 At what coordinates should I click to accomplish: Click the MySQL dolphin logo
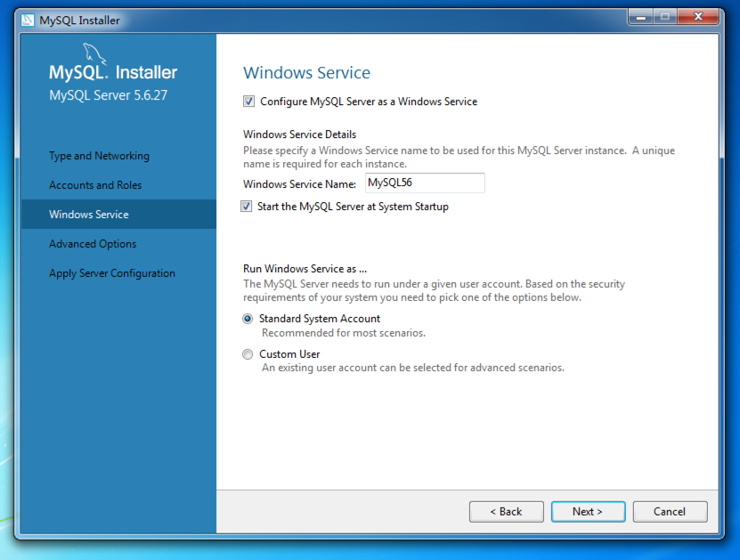click(94, 53)
